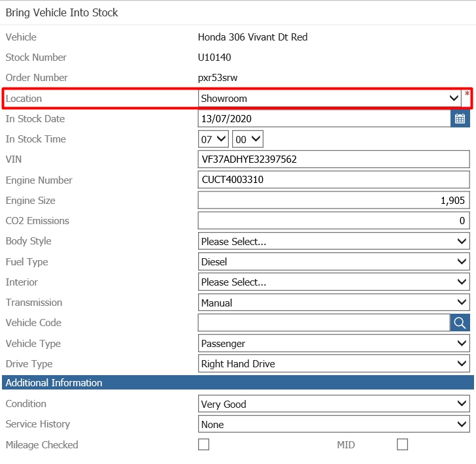Image resolution: width=476 pixels, height=464 pixels.
Task: Enable the MID checkbox
Action: [402, 444]
